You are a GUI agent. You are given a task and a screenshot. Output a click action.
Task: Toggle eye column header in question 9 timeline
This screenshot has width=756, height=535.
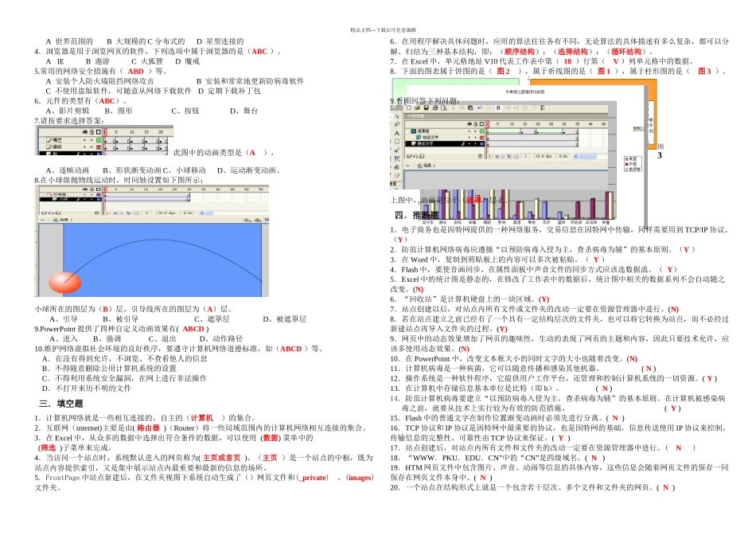(470, 124)
